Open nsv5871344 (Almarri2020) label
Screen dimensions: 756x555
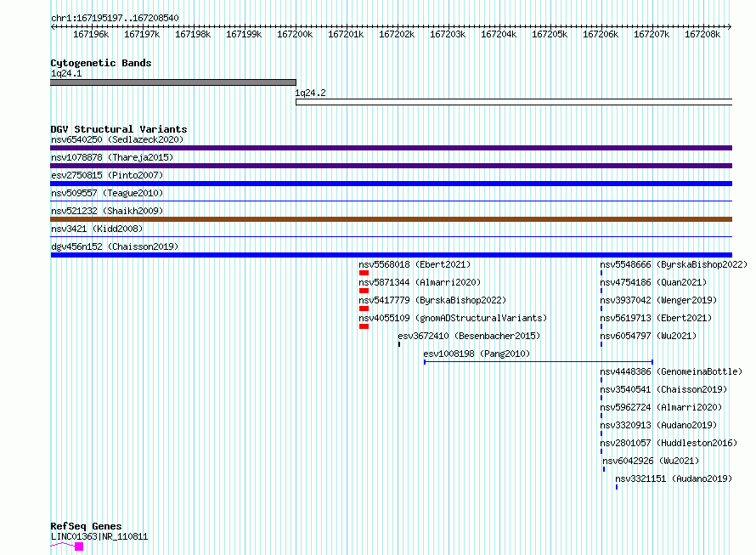click(420, 282)
